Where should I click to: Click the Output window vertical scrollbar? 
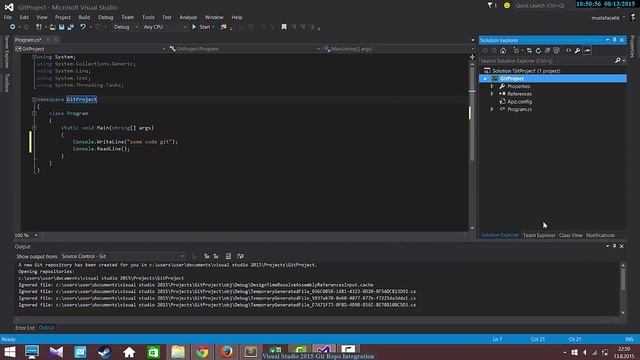(x=623, y=289)
